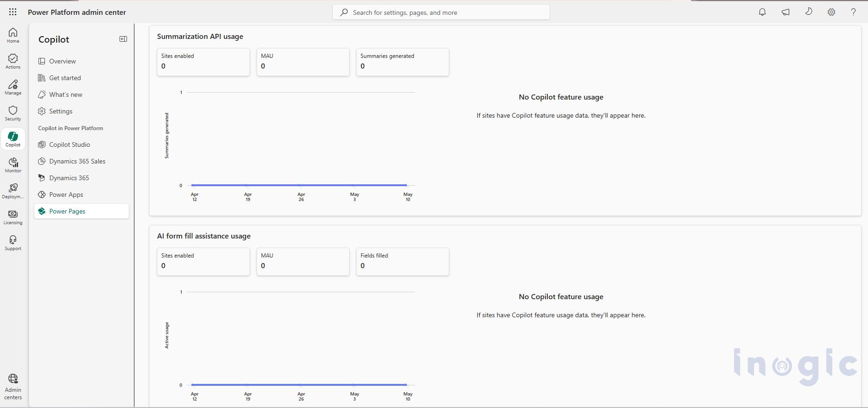Click Active usage chart axis label
Viewport: 868px width, 408px height.
pos(167,335)
